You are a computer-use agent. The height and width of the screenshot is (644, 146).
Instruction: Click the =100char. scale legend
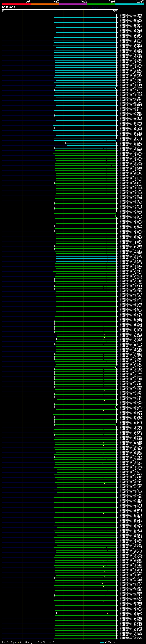(x=108, y=642)
